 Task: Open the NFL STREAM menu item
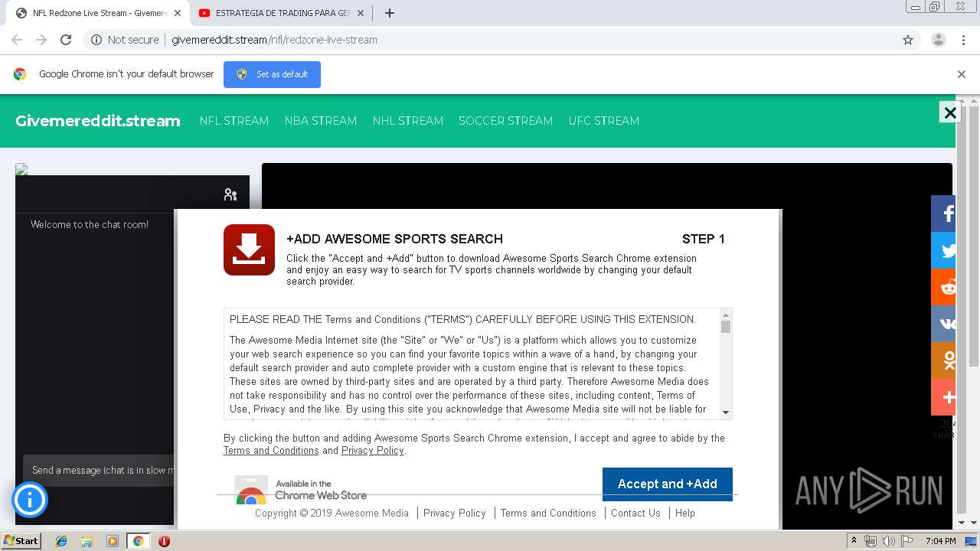point(234,121)
